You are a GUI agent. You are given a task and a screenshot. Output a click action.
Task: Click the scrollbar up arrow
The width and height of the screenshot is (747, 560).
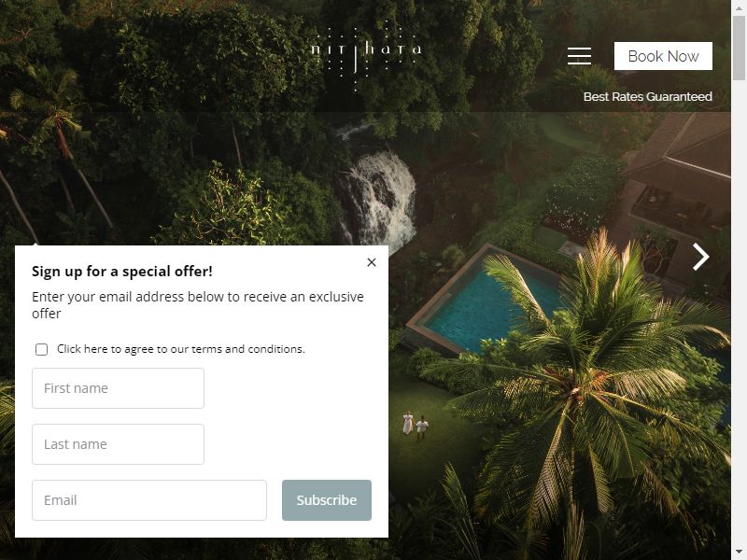739,7
